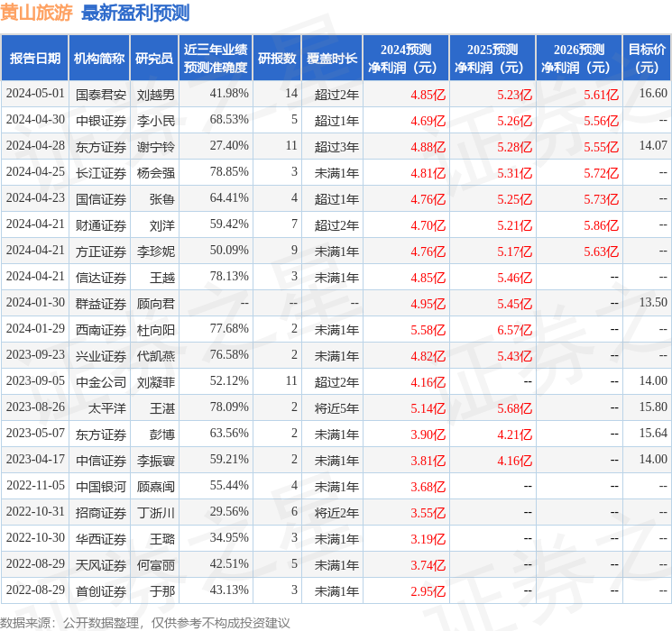Select the 天风证券 institution cell
This screenshot has width=672, height=631.
[101, 565]
